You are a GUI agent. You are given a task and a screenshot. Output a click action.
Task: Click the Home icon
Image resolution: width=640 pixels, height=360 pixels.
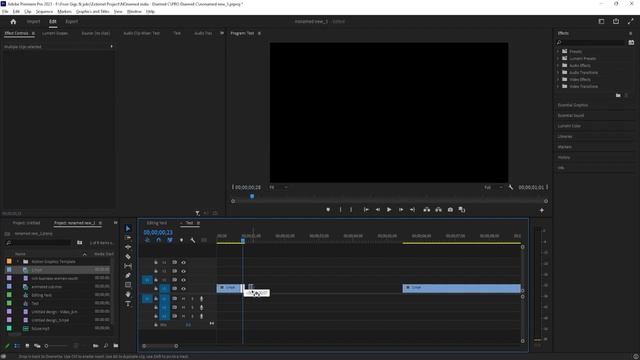[13, 22]
